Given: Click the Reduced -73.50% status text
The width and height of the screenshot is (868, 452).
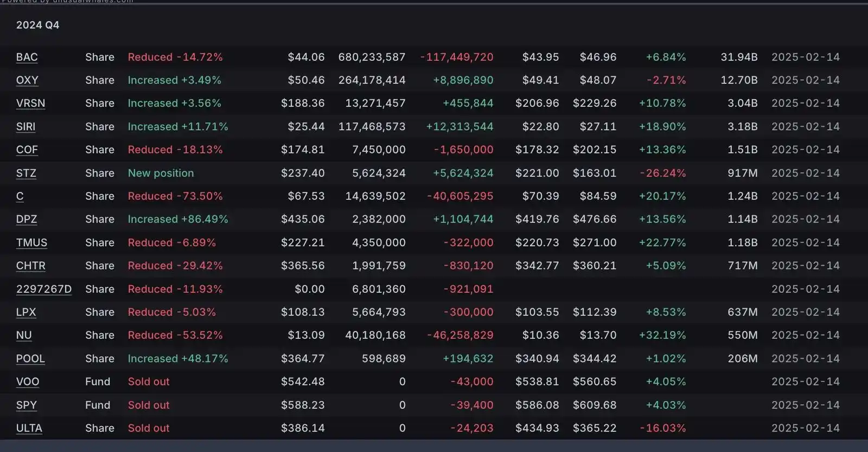Looking at the screenshot, I should point(175,196).
